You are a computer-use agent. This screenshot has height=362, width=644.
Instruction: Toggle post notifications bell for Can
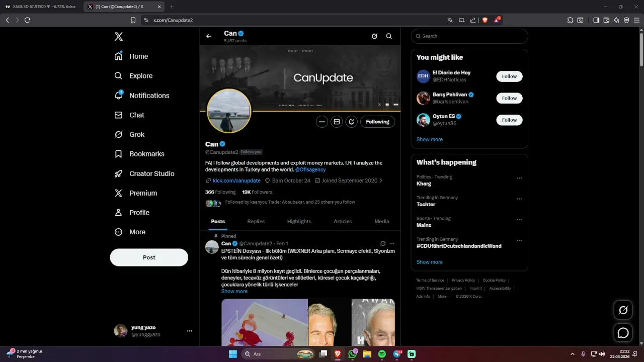pos(351,122)
